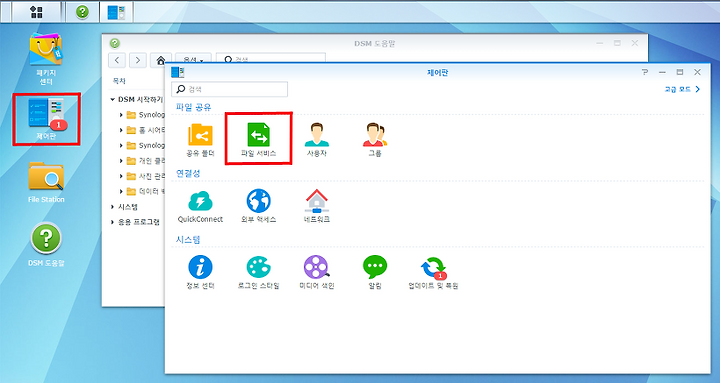
Task: Click the lower 시스템 section heading in 제어판
Action: (188, 239)
